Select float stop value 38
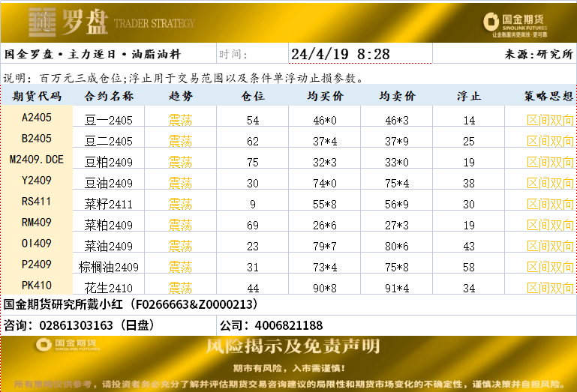Screen dimensions: 577x392 click(x=469, y=184)
